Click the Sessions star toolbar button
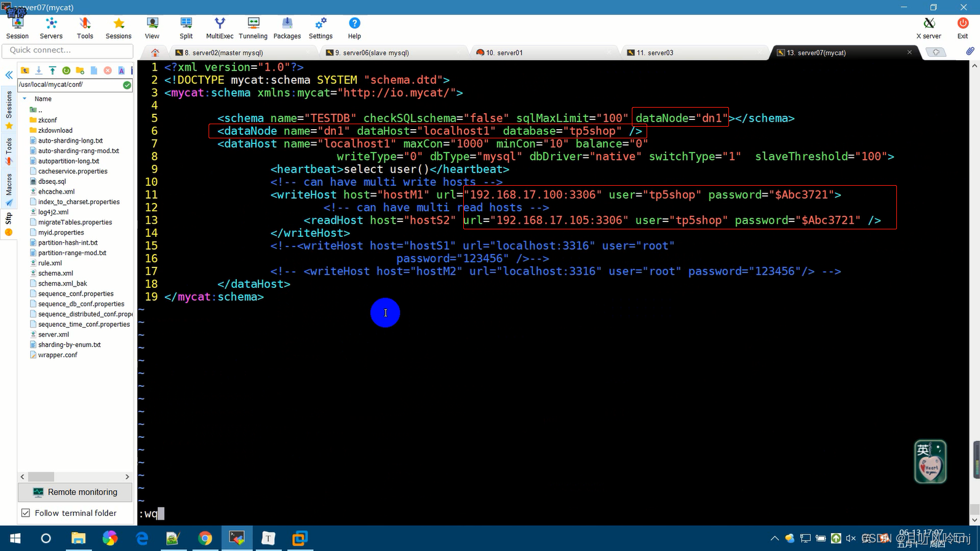This screenshot has height=551, width=980. [119, 28]
